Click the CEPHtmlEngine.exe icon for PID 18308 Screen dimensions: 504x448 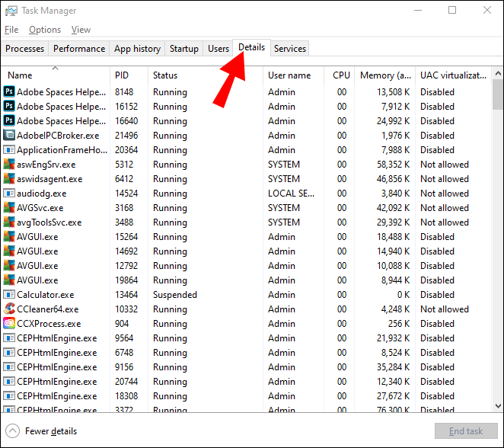[9, 395]
